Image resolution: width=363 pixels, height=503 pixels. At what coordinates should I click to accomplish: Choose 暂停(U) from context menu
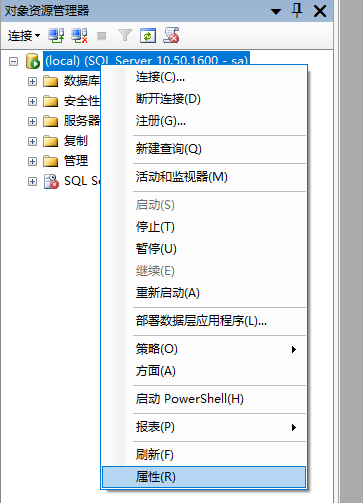(x=204, y=249)
